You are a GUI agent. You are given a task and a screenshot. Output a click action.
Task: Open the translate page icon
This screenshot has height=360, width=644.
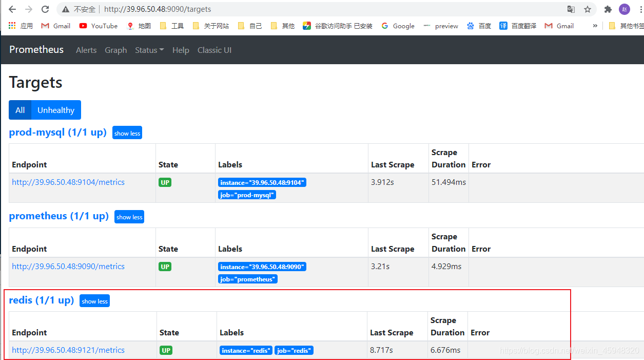click(571, 9)
